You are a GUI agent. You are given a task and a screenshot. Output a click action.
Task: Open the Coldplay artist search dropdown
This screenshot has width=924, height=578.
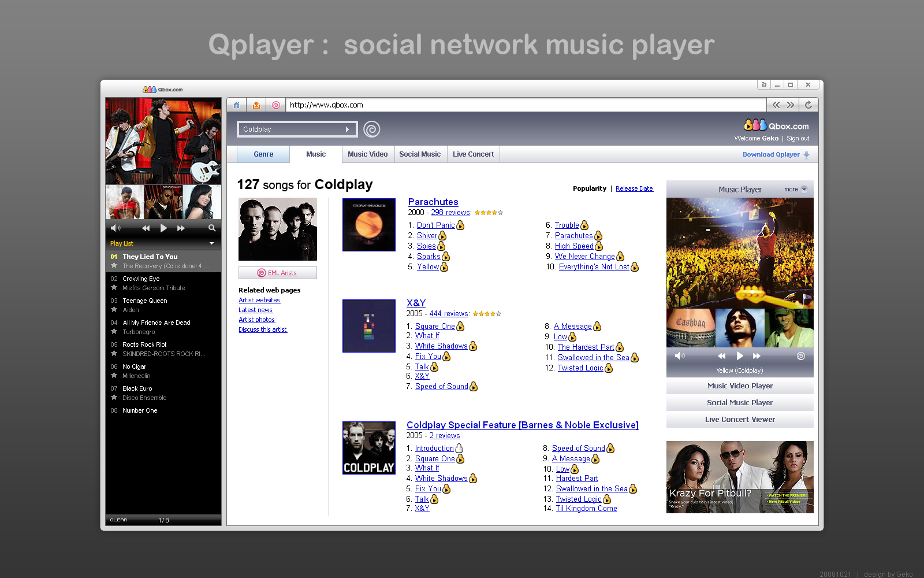347,129
